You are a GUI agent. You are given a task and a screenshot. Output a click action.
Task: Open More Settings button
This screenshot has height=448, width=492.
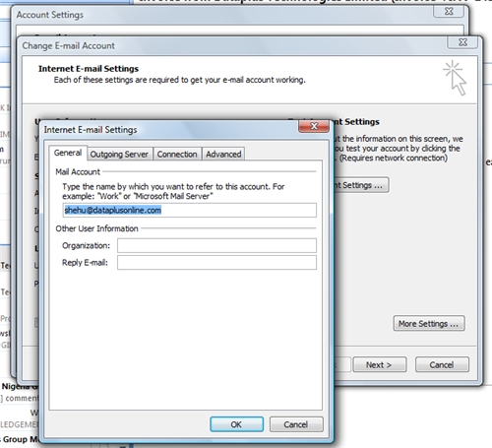[x=429, y=324]
